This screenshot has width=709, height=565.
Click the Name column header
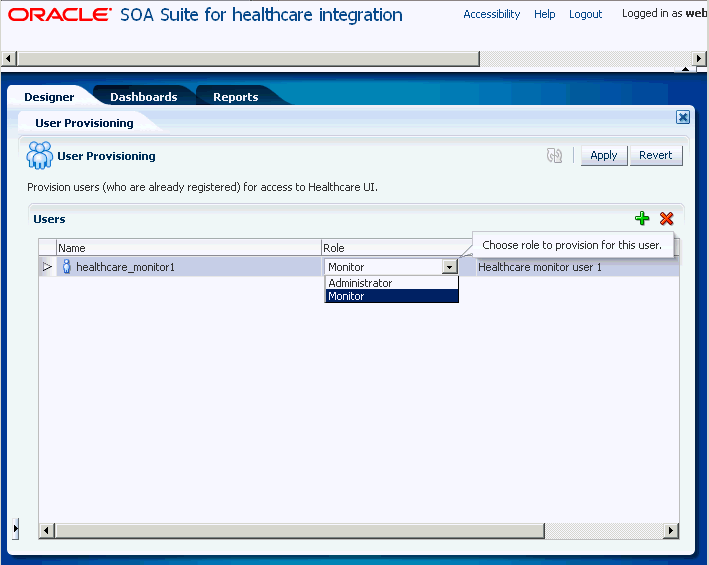189,248
